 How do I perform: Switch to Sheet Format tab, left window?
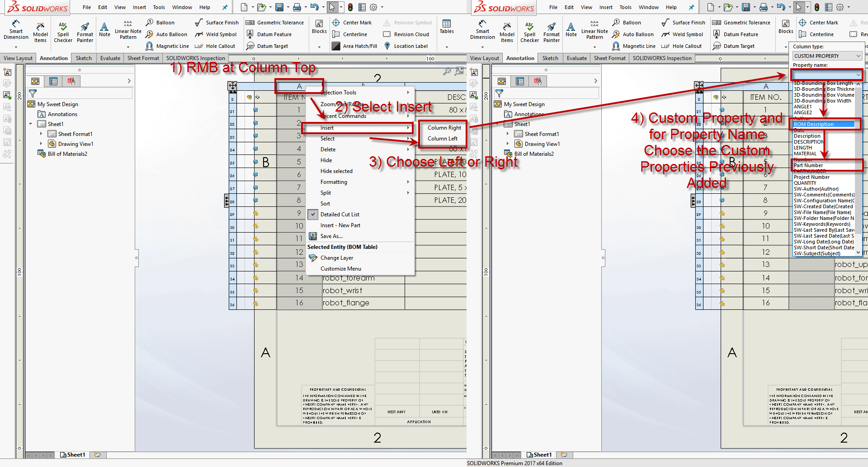[x=143, y=58]
